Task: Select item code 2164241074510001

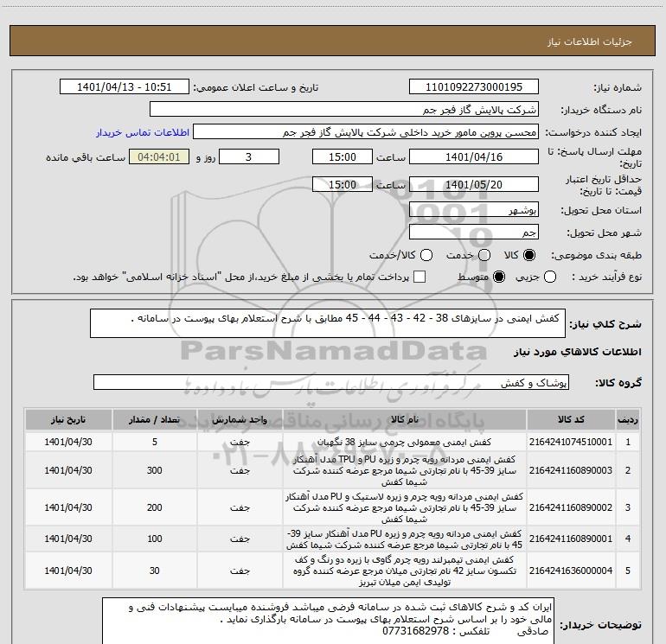Action: (571, 442)
